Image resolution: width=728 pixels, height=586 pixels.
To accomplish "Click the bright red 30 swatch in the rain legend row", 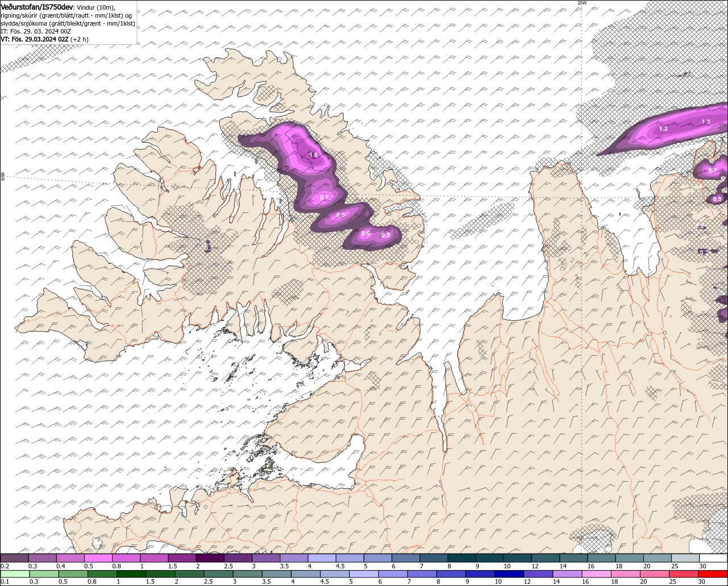I will pos(713,573).
